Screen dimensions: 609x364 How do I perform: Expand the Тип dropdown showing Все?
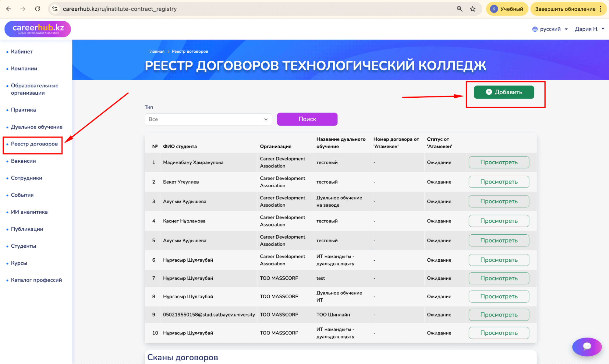(x=208, y=119)
